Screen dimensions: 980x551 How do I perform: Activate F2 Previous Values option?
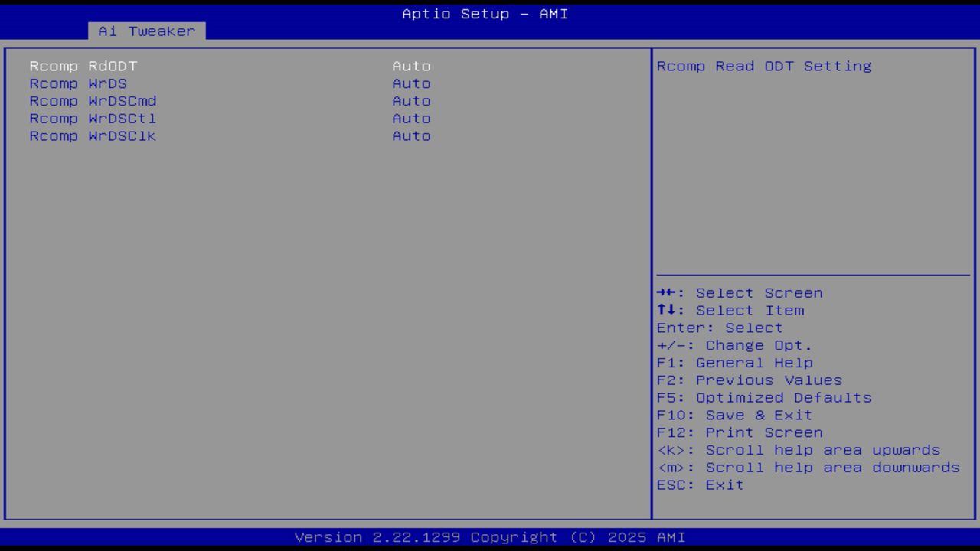(748, 380)
